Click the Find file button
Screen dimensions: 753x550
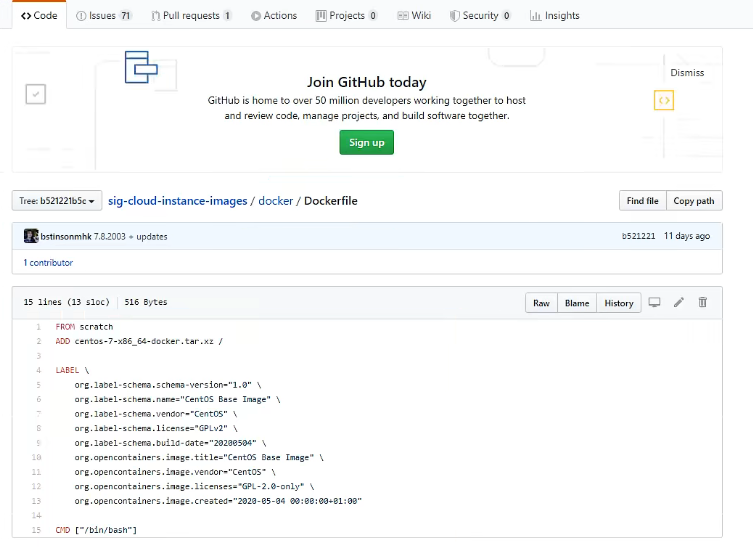(643, 201)
